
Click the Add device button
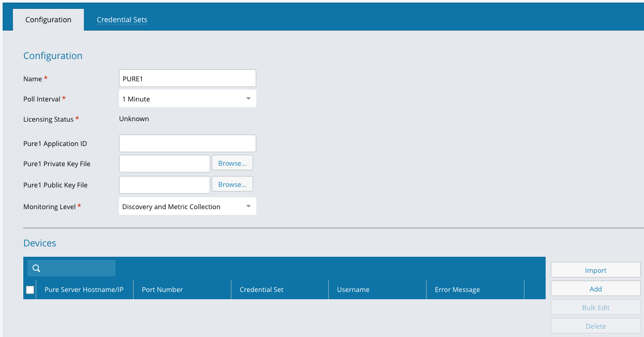pos(596,289)
